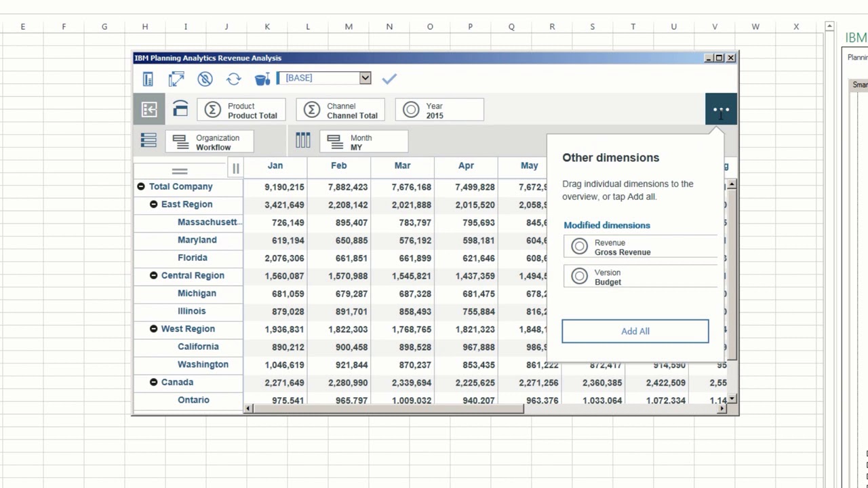Click the Florida Jan value 2,076,306
Viewport: 868px width, 488px height.
tap(284, 258)
